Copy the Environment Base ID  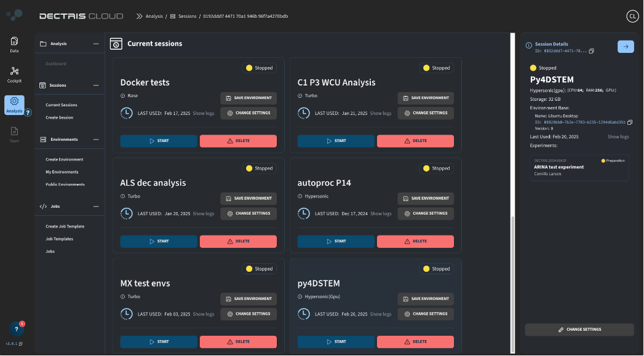coord(630,122)
